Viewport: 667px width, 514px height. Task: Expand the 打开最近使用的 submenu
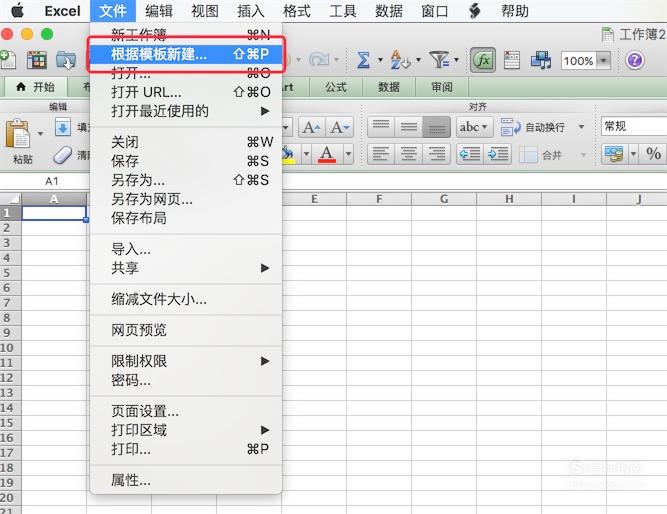click(x=186, y=111)
